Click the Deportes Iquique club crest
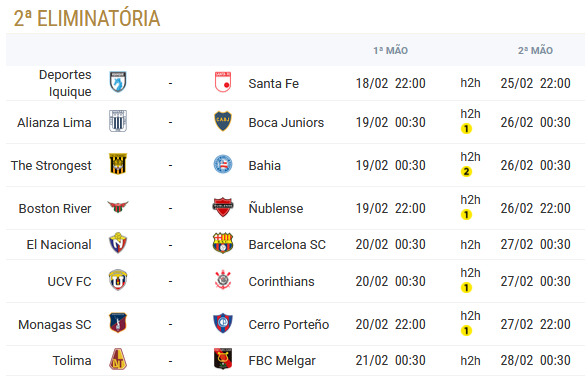This screenshot has height=379, width=585. pyautogui.click(x=118, y=82)
